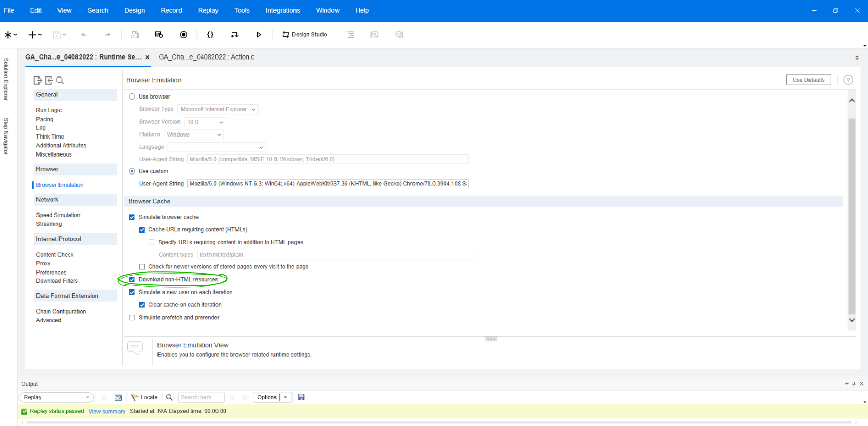Toggle Simulate browser cache checkbox
Screen dimensions: 868x426
pos(132,217)
